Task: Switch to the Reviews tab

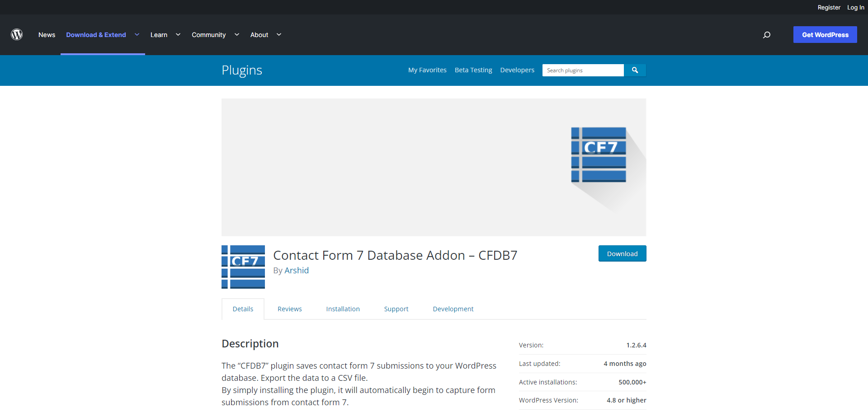Action: (289, 309)
